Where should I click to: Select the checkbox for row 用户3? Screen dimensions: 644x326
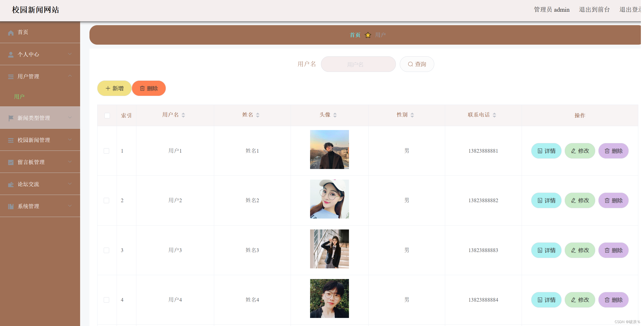click(106, 250)
